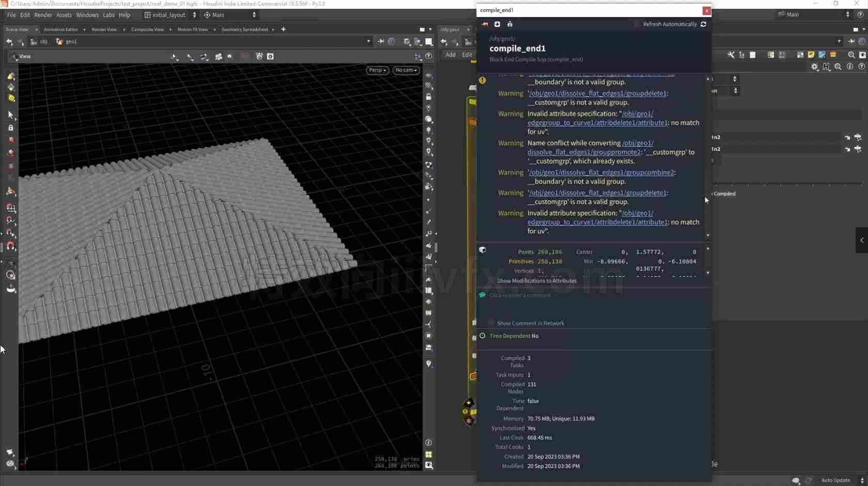The width and height of the screenshot is (868, 486).
Task: Enable the Refresh Automatically checkbox
Action: click(637, 24)
